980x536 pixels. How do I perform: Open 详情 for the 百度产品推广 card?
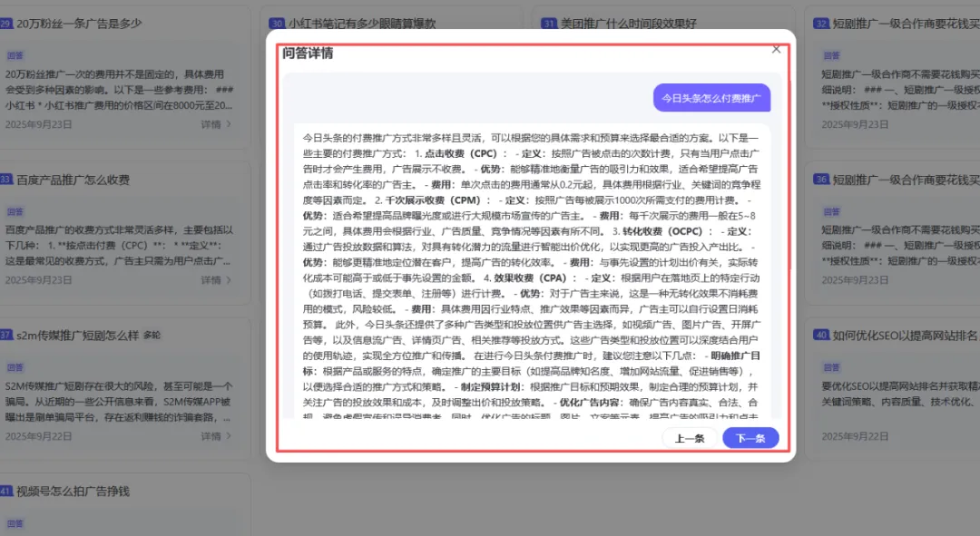coord(216,280)
